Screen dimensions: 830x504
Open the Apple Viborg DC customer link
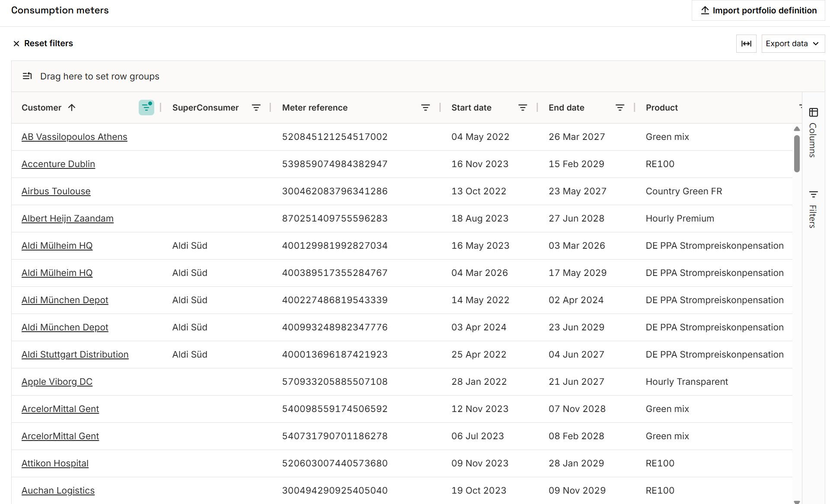(x=57, y=382)
